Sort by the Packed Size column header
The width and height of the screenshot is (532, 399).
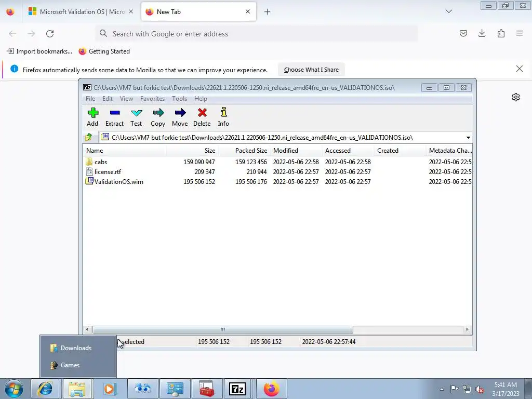[244, 151]
